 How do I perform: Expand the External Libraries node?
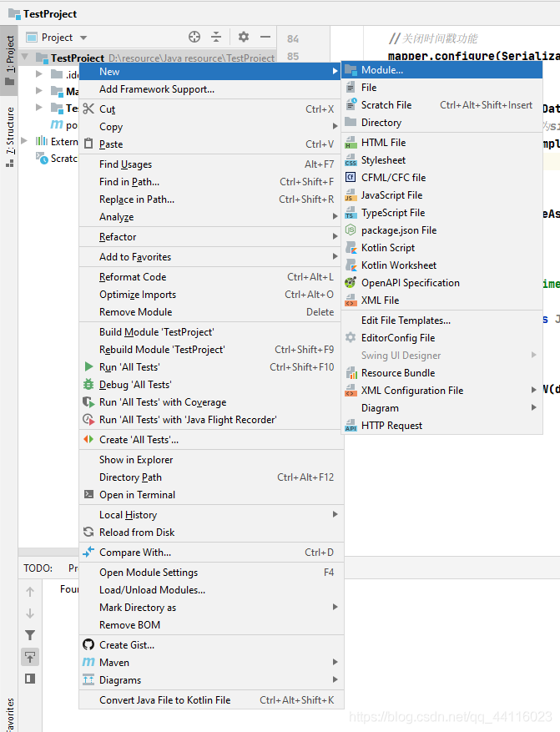25,141
